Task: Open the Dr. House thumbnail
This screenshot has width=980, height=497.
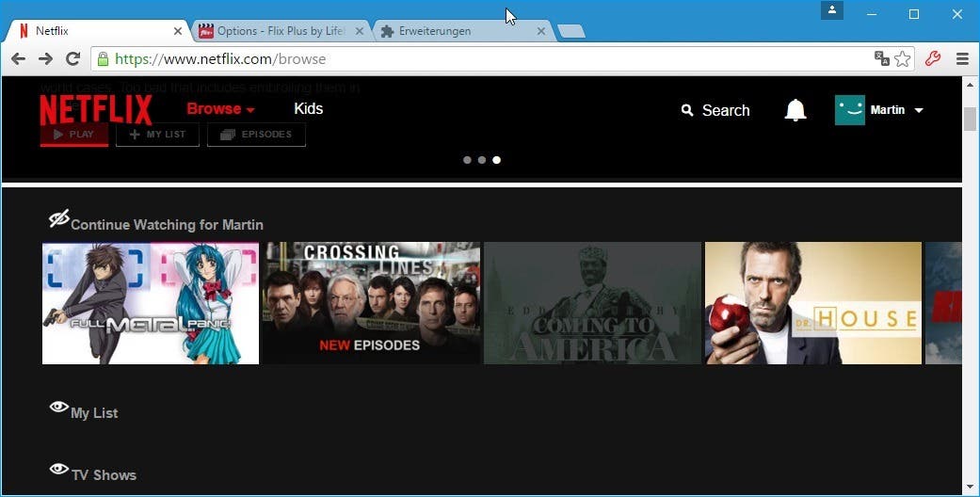Action: tap(813, 303)
